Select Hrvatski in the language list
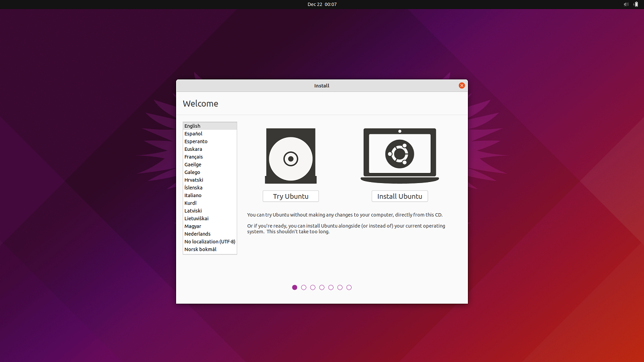The height and width of the screenshot is (362, 644). point(210,180)
